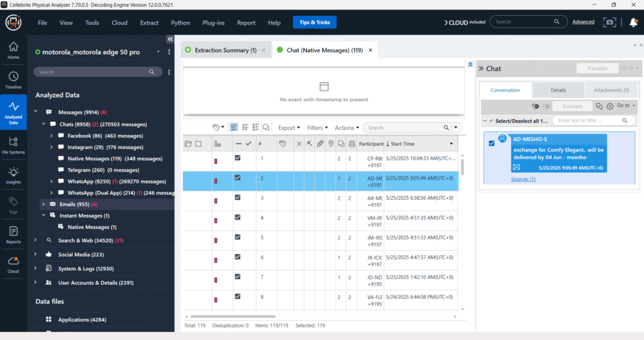Uncheck the checkbox for row 8
644x340 pixels.
(237, 296)
